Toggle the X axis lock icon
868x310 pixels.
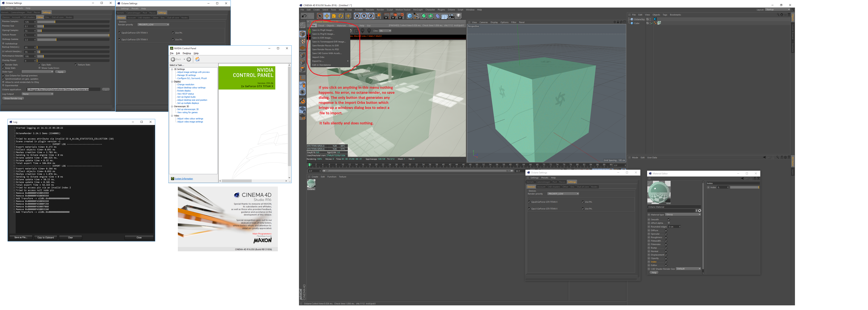click(357, 16)
